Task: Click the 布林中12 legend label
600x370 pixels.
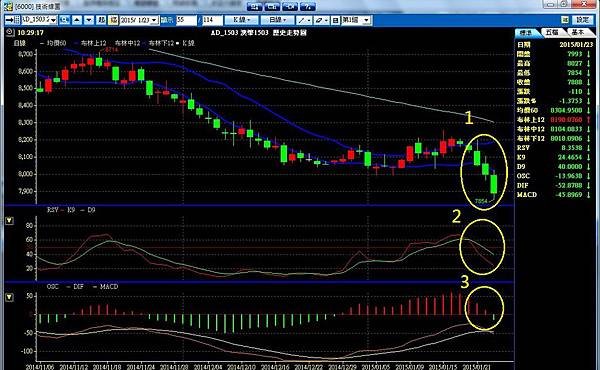Action: (x=127, y=43)
